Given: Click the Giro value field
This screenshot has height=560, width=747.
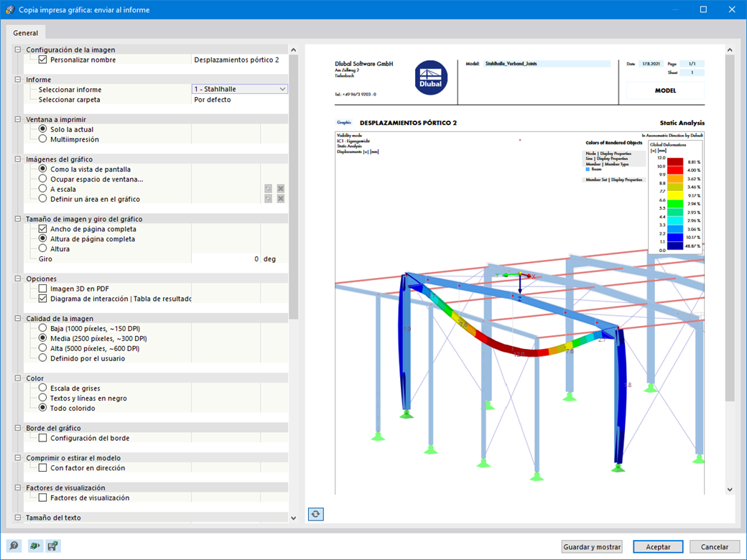Looking at the screenshot, I should click(226, 258).
